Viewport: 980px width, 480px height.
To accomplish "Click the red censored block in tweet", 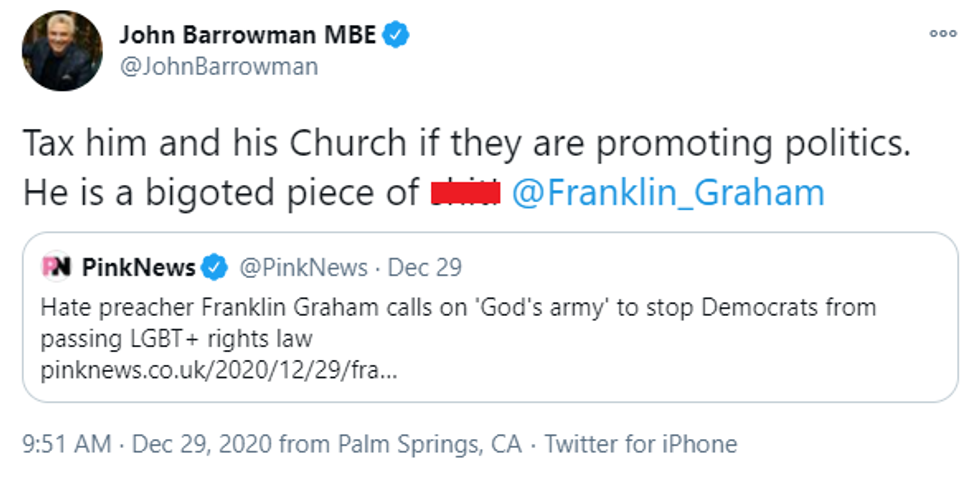I will [465, 193].
